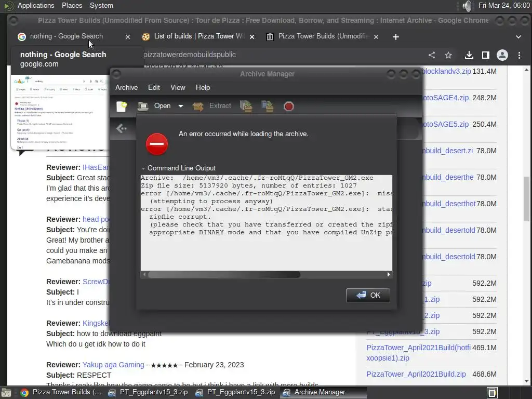Open a new Chrome tab with plus button
Viewport: 532px width, 399px height.
pyautogui.click(x=395, y=37)
